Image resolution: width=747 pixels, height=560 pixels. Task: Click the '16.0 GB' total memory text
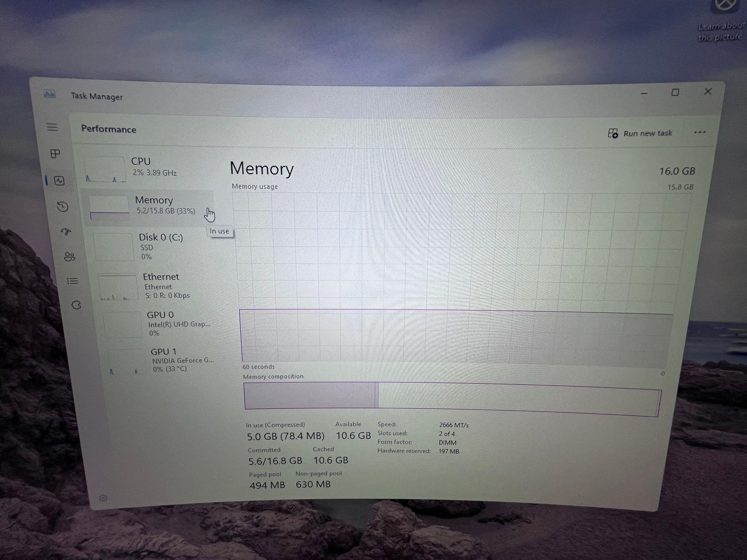[677, 171]
